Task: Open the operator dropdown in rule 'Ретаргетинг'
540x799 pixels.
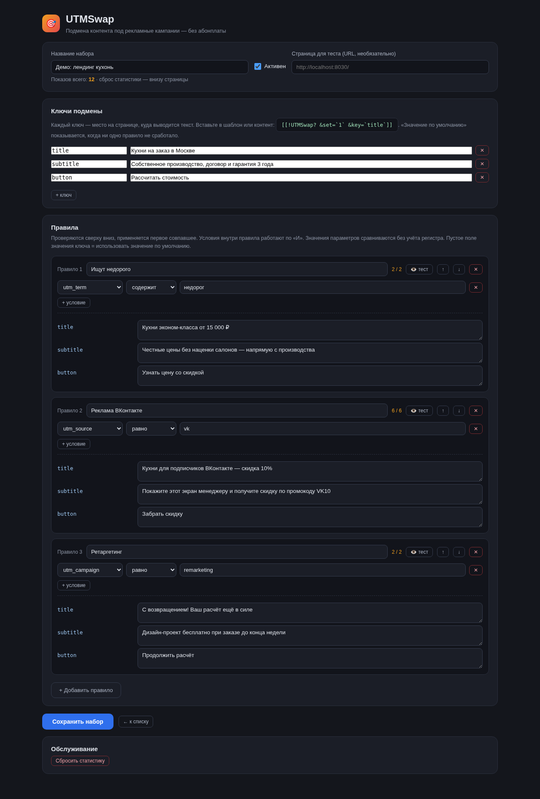Action: pos(151,570)
